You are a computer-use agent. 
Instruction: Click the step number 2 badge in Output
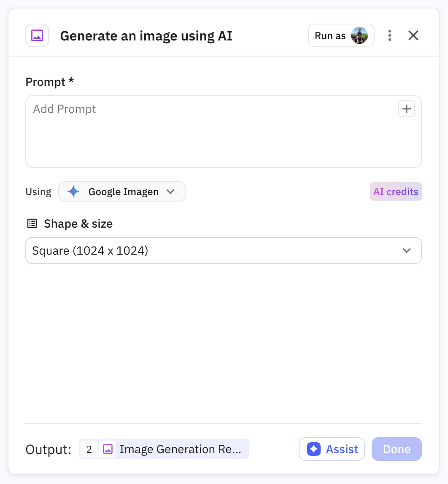click(89, 449)
